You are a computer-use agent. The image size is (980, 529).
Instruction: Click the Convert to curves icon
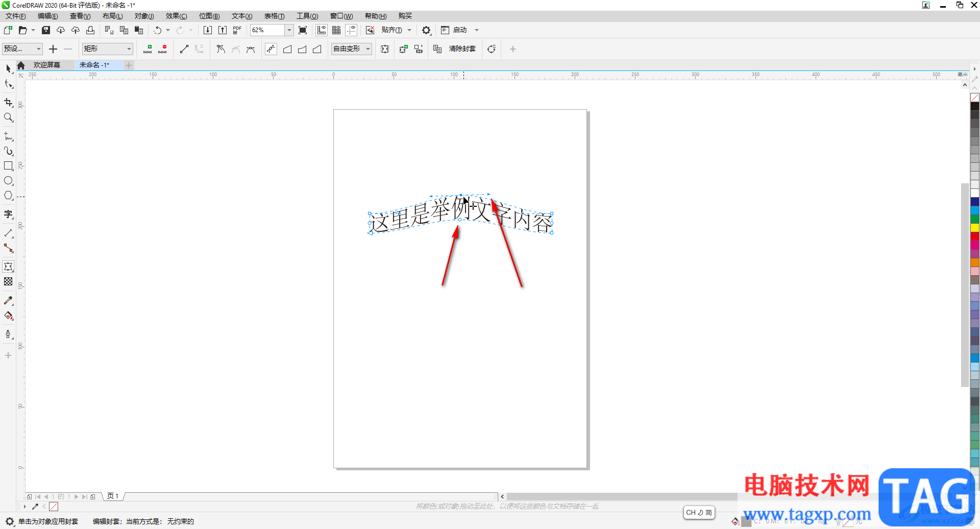(492, 49)
